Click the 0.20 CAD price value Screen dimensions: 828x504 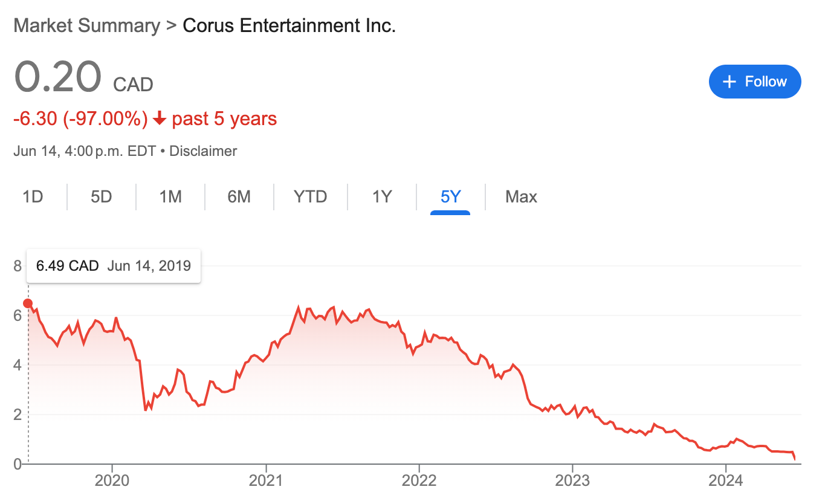tap(57, 77)
